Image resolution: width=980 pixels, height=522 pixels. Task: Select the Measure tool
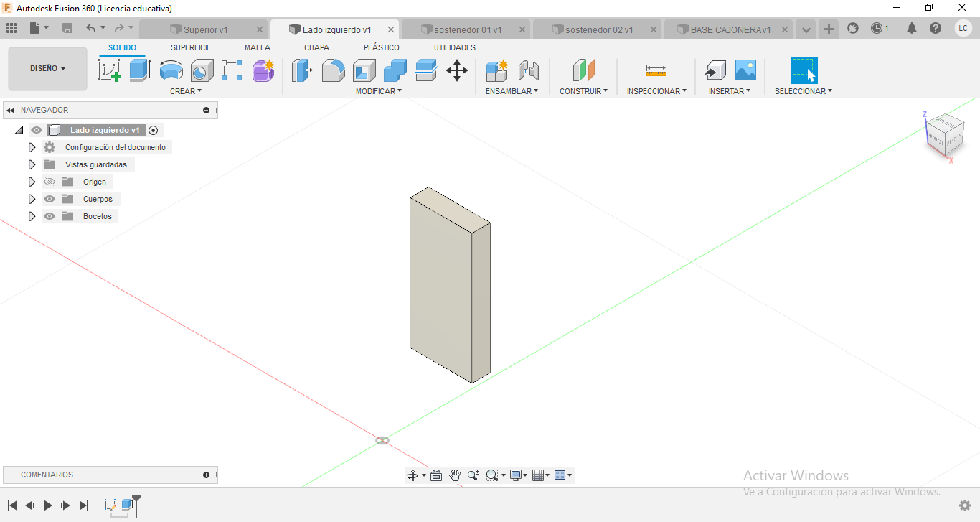click(656, 70)
